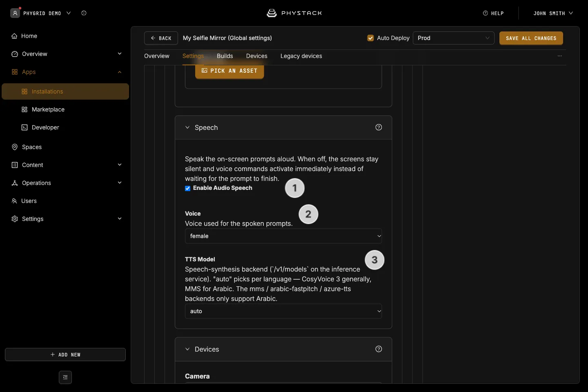Click the Pick an Asset button

[x=229, y=71]
